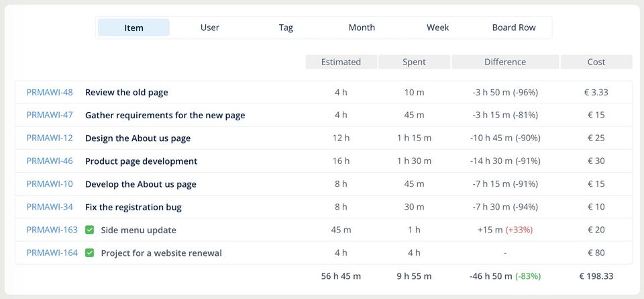Click the Cost column header

tap(596, 62)
